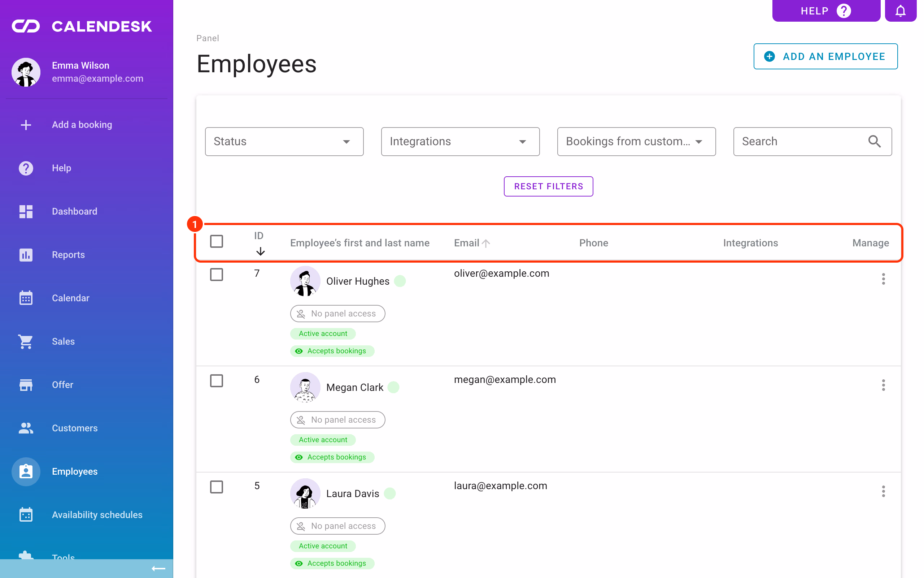This screenshot has height=578, width=924.
Task: Toggle the select-all checkbox in table header
Action: pos(217,241)
